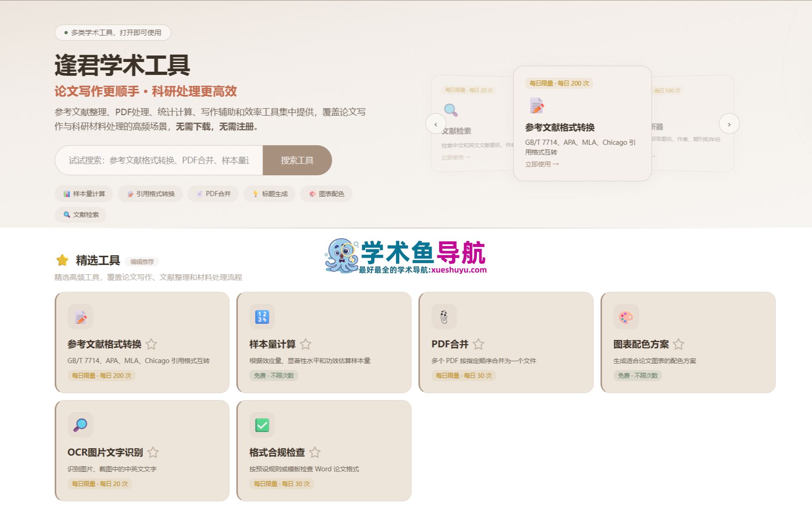
Task: Click the 编辑推荐 badge beside 精选工具
Action: coord(142,262)
